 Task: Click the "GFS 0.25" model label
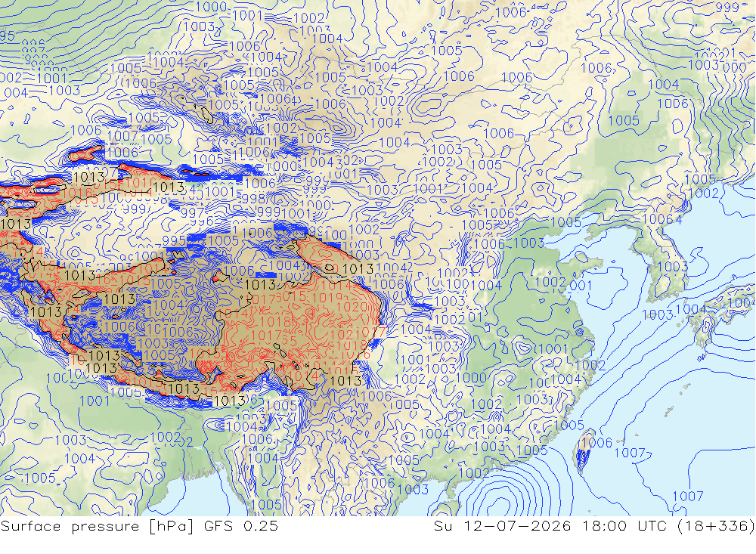pyautogui.click(x=240, y=526)
